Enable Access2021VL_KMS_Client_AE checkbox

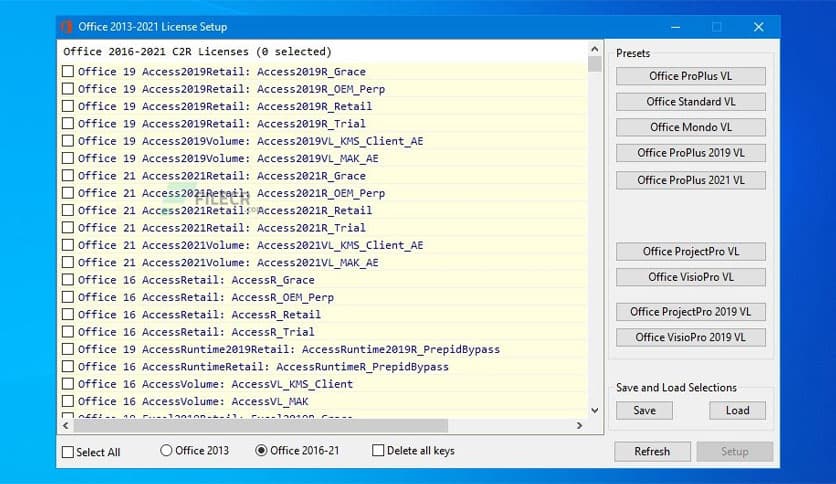(x=68, y=245)
